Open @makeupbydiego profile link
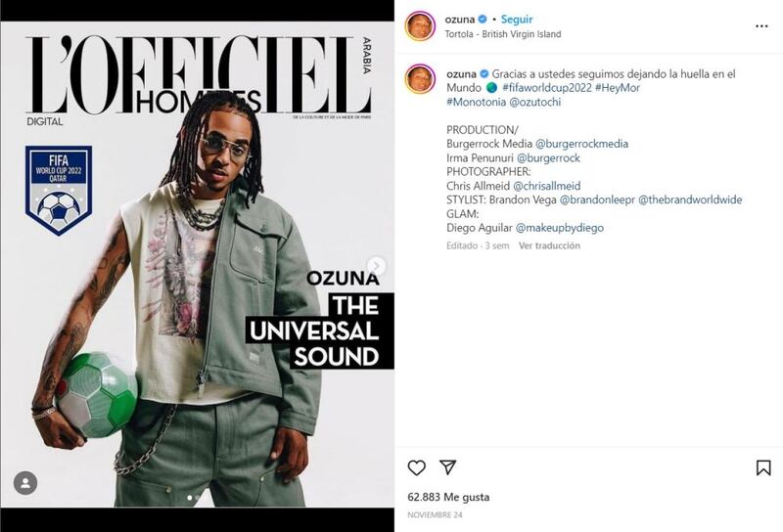The width and height of the screenshot is (783, 532). coord(559,228)
